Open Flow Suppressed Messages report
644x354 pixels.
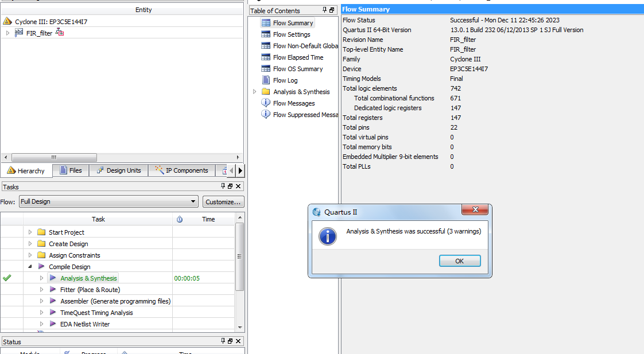[x=305, y=115]
